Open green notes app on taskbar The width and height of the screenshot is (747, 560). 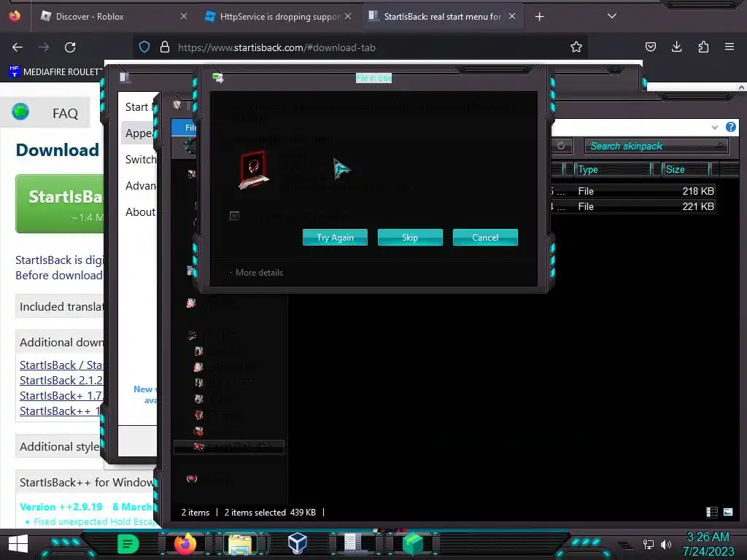coord(128,544)
